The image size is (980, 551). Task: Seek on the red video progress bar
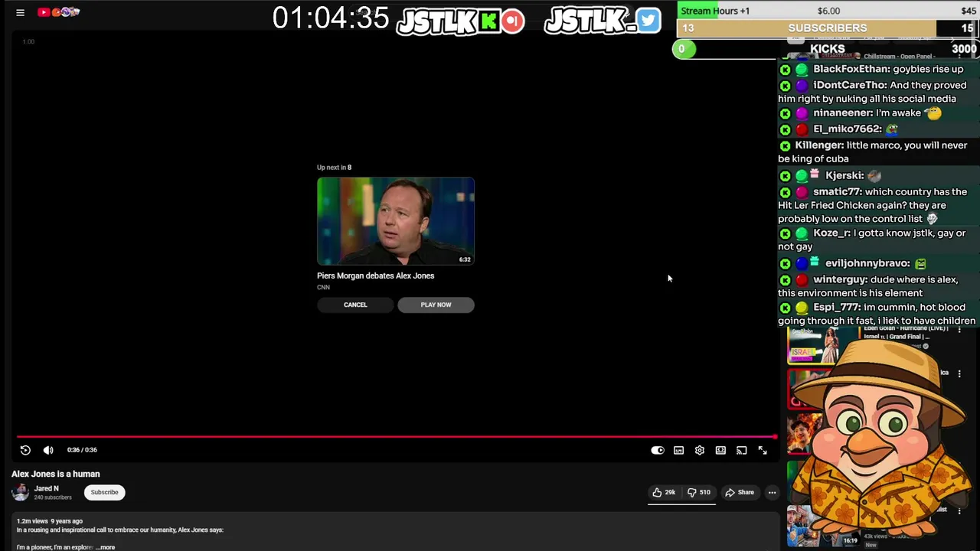[x=396, y=437]
